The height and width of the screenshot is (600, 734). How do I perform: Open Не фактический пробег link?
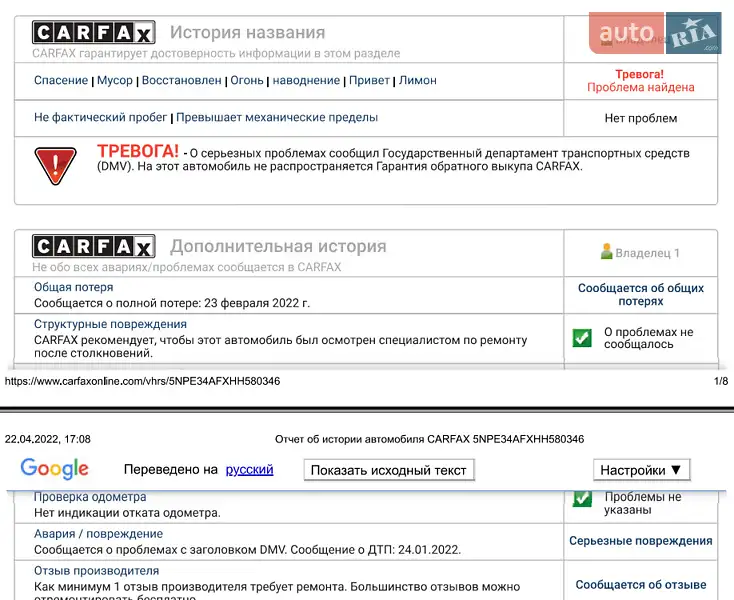point(100,117)
